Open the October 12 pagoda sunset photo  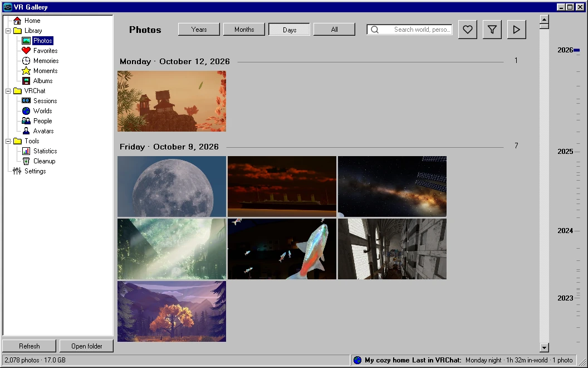click(x=171, y=101)
